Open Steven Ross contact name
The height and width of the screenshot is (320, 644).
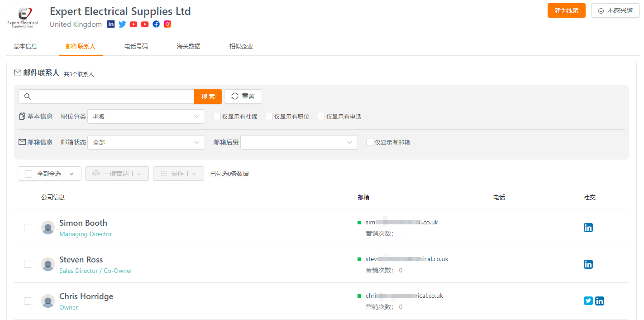click(x=81, y=260)
